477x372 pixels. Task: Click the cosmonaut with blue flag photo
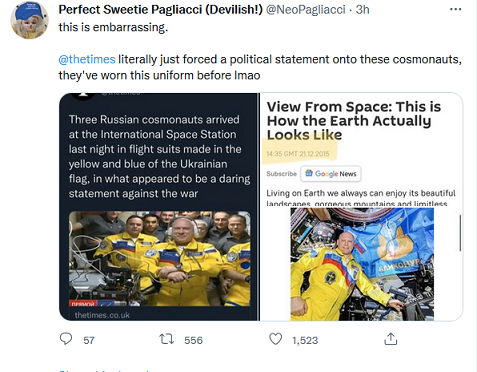point(362,264)
